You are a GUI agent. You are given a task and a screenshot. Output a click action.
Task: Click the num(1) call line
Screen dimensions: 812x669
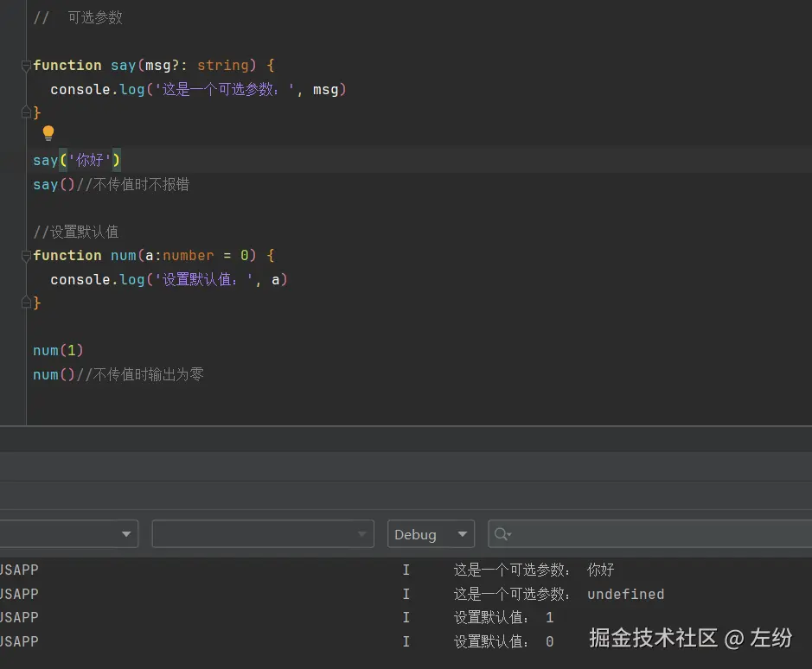[58, 351]
